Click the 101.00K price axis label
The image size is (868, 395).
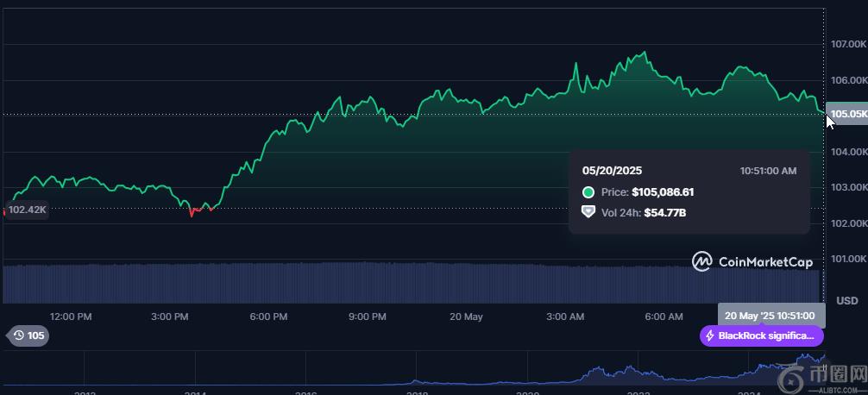point(848,259)
